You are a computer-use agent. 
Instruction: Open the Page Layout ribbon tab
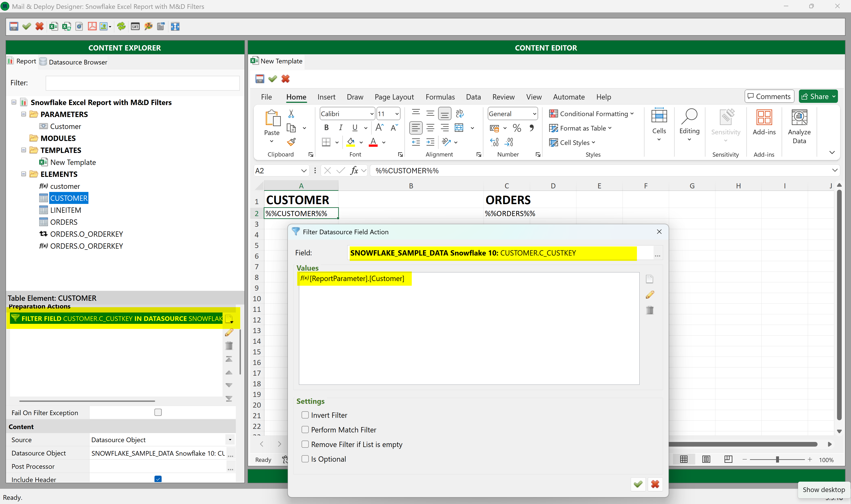(x=394, y=97)
